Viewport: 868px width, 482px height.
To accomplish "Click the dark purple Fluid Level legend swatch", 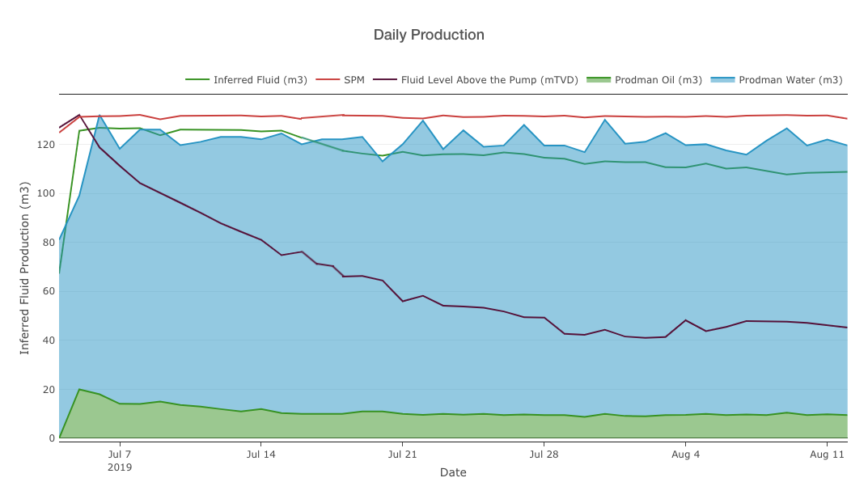I will (x=385, y=80).
